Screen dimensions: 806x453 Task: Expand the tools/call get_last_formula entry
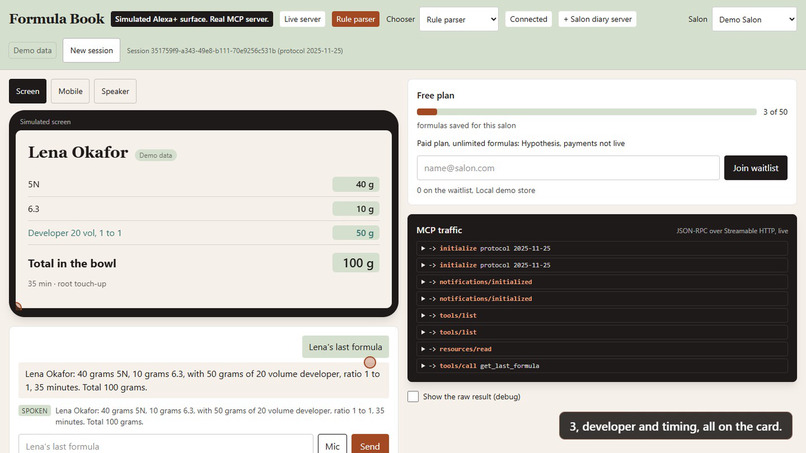(x=602, y=366)
